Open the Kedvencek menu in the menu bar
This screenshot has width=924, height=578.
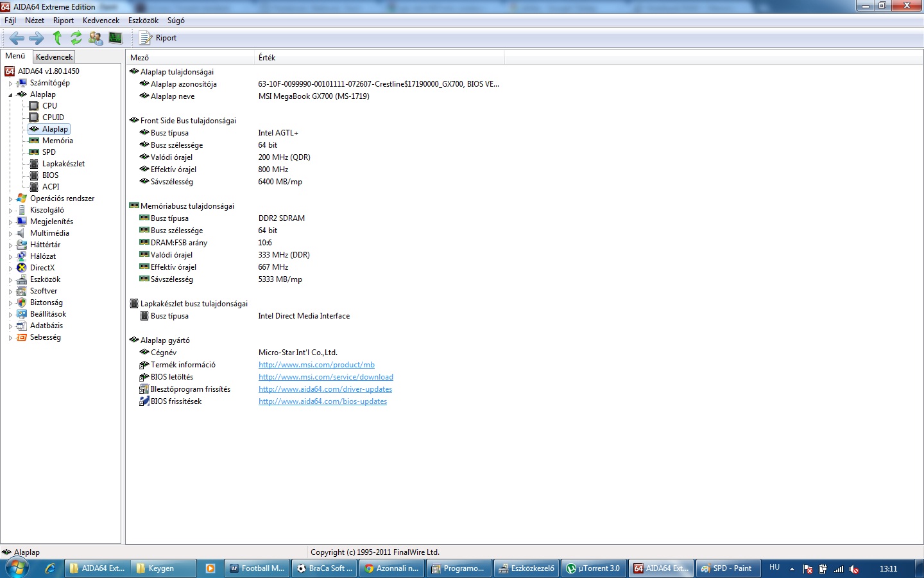[101, 21]
